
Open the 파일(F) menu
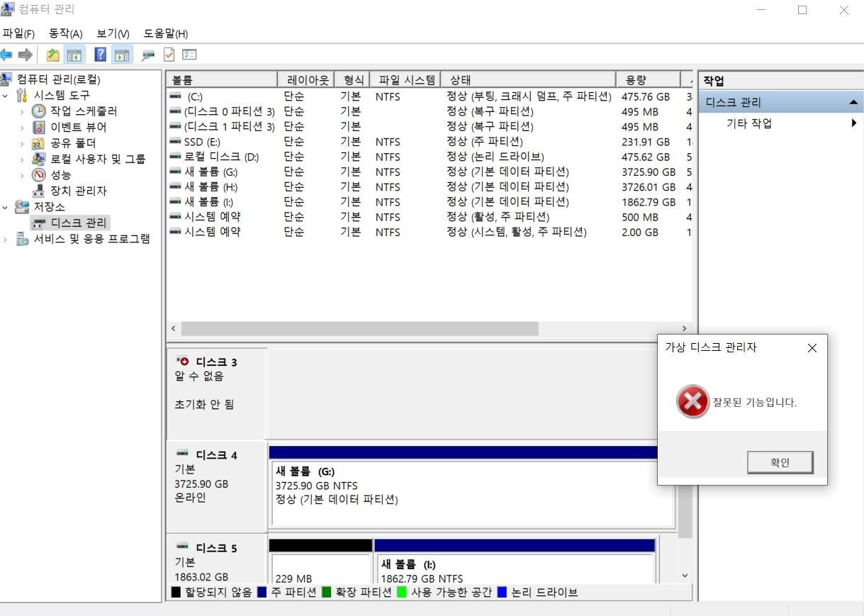(x=18, y=33)
